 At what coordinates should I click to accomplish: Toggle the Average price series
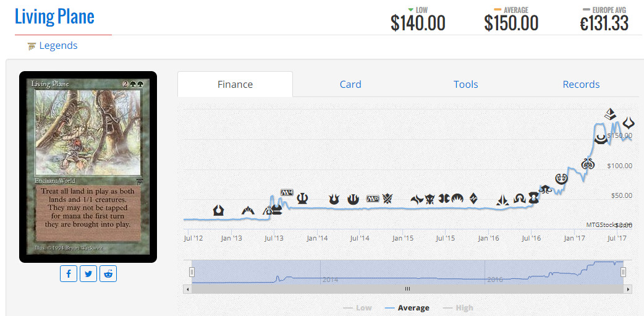407,308
